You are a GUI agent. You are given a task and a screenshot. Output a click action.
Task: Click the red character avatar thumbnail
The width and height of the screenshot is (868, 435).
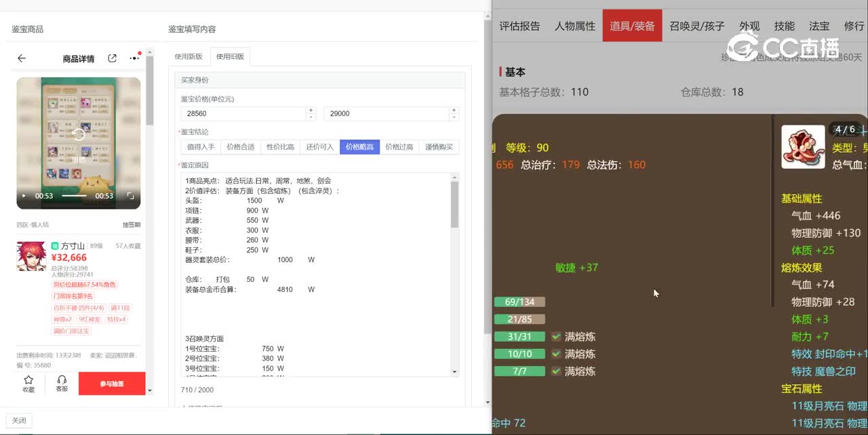31,256
